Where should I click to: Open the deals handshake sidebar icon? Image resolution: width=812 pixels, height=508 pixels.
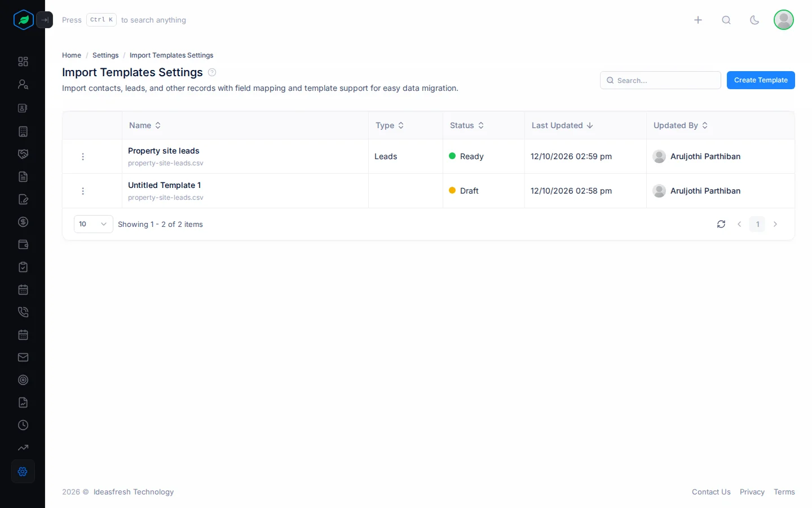coord(23,154)
